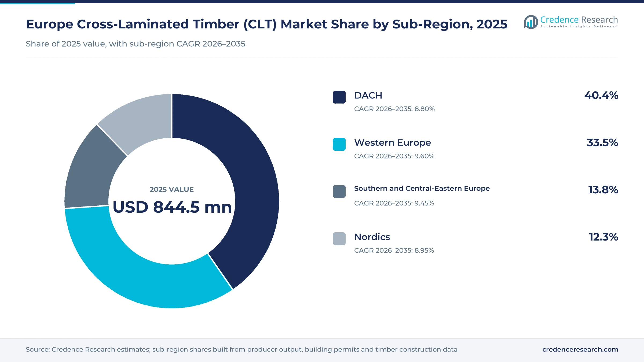Click the "Actionable Insights Delivered" tagline
Screen dimensions: 644x362
(x=579, y=27)
